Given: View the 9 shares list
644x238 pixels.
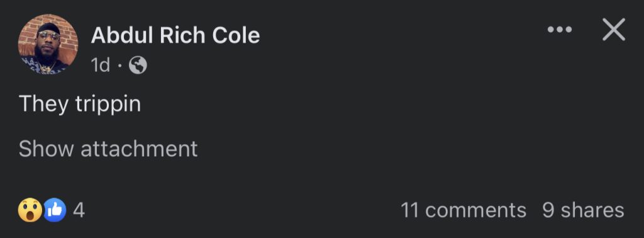Looking at the screenshot, I should (583, 210).
